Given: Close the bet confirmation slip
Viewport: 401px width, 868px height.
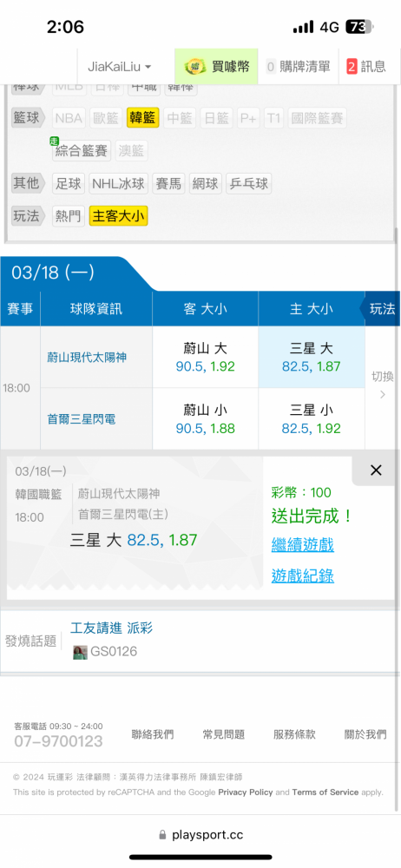Looking at the screenshot, I should point(376,470).
